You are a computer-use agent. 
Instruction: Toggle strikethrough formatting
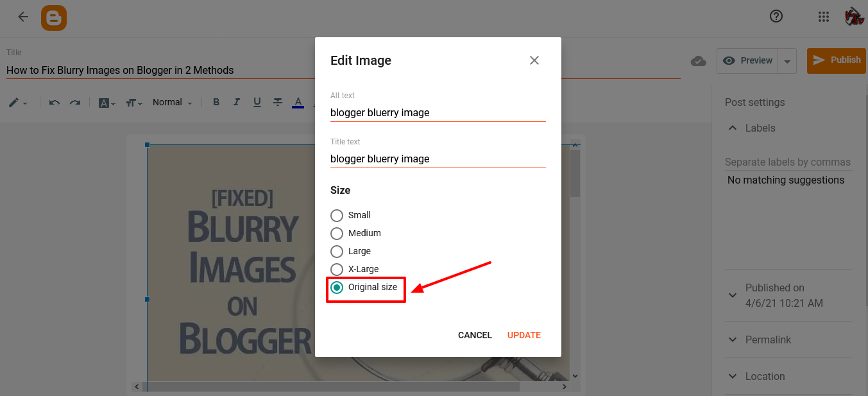click(278, 102)
